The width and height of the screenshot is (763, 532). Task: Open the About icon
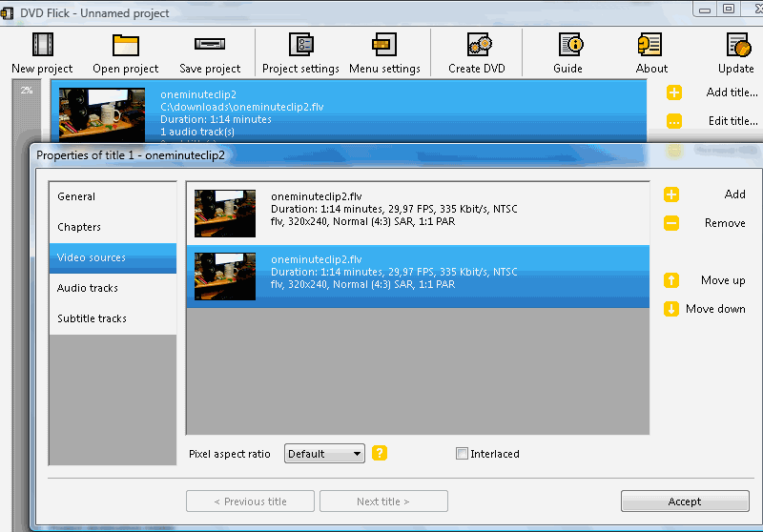(650, 44)
